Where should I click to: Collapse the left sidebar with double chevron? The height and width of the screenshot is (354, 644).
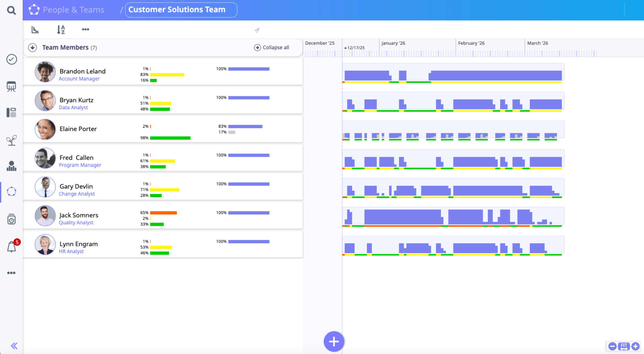coord(14,346)
